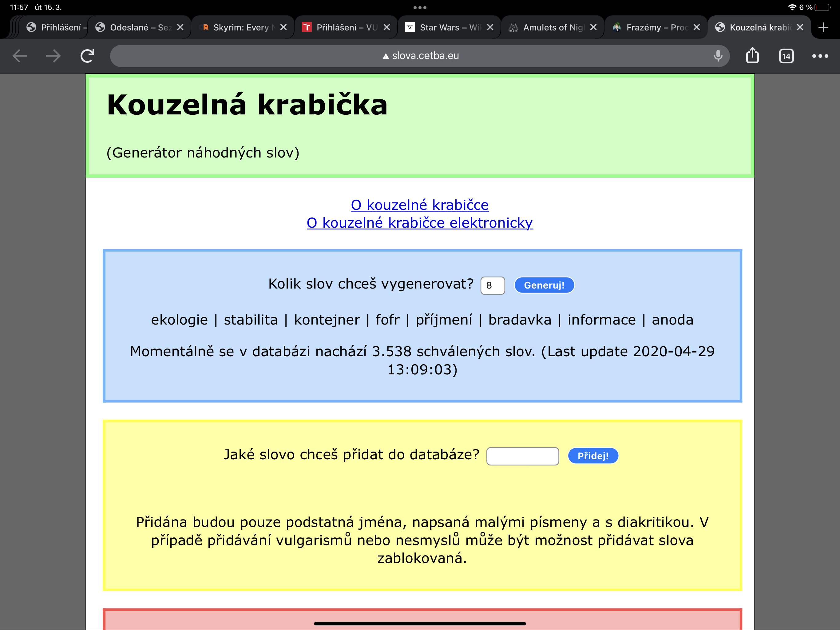Open the tab overview showing 14 tabs
The width and height of the screenshot is (840, 630).
(x=786, y=56)
